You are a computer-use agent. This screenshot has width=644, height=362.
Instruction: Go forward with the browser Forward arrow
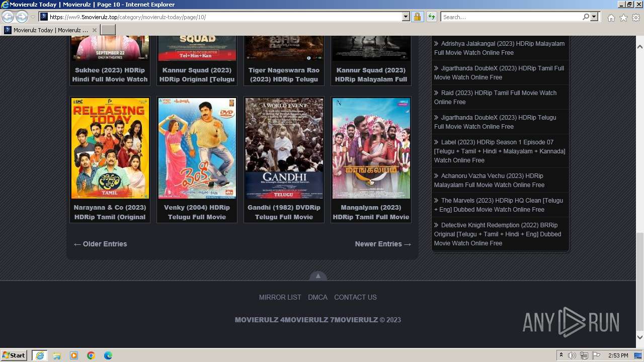click(x=22, y=17)
